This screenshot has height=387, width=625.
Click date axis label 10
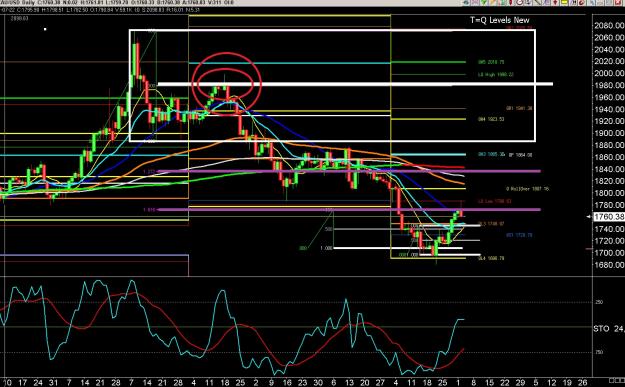click(x=7, y=383)
